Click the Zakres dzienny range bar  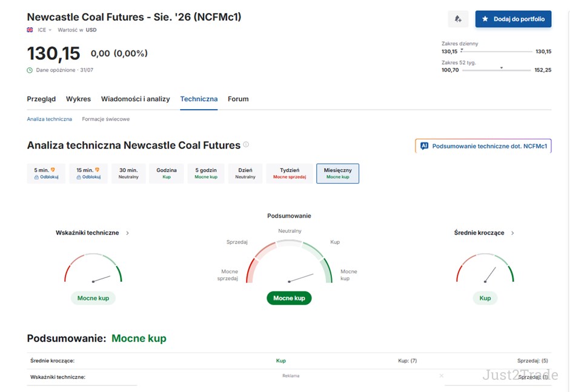(x=497, y=51)
